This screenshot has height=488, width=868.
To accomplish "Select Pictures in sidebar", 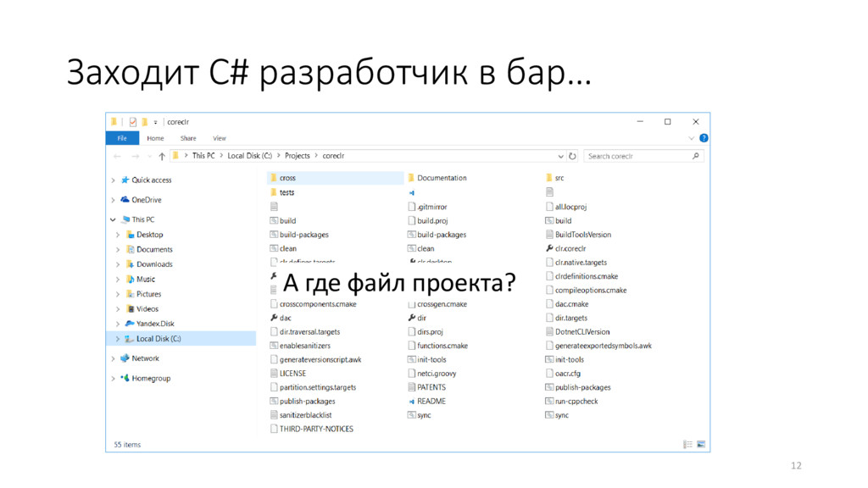I will 148,294.
